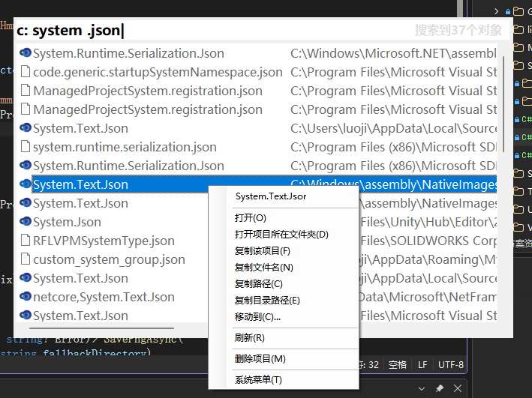The height and width of the screenshot is (398, 532).
Task: Close the bottom panel with the X icon
Action: (458, 388)
